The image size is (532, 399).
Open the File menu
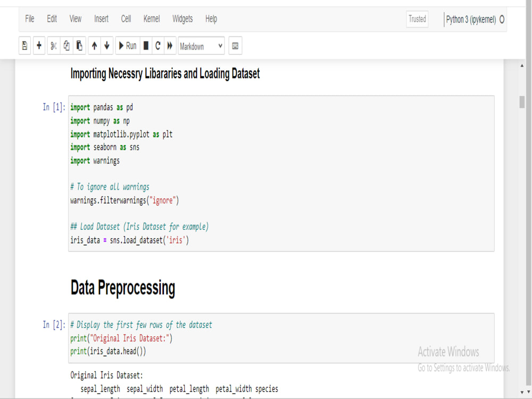point(29,19)
